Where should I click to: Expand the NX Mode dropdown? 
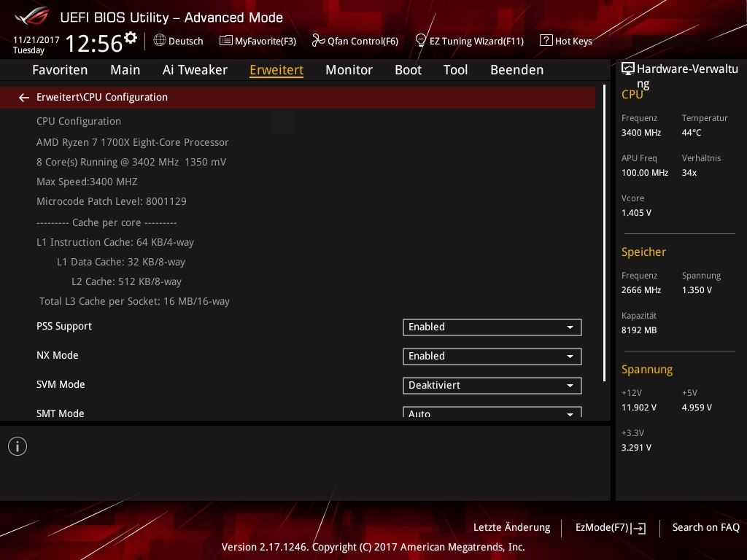pos(492,357)
